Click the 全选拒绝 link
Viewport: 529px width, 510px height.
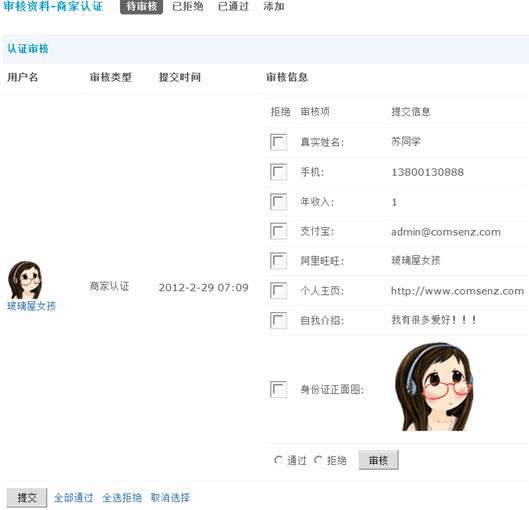122,498
